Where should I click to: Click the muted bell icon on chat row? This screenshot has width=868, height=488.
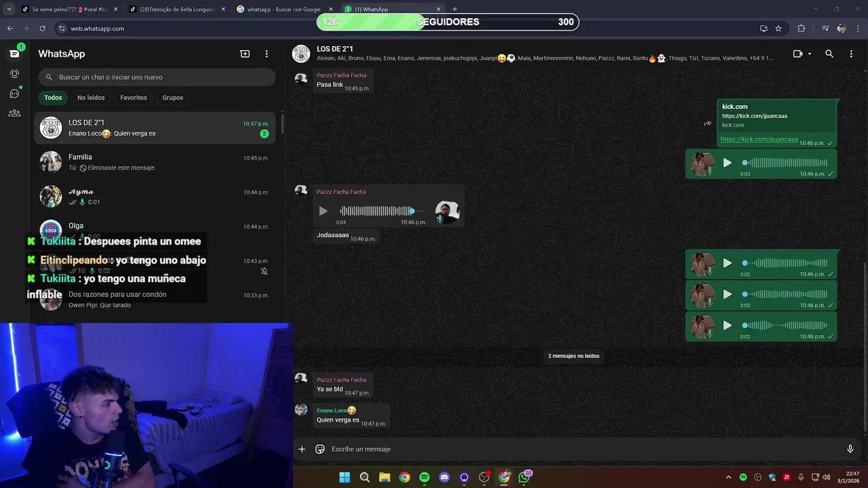pos(264,271)
